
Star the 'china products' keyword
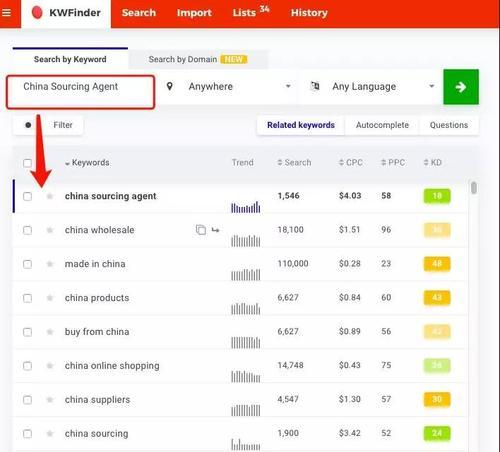50,298
